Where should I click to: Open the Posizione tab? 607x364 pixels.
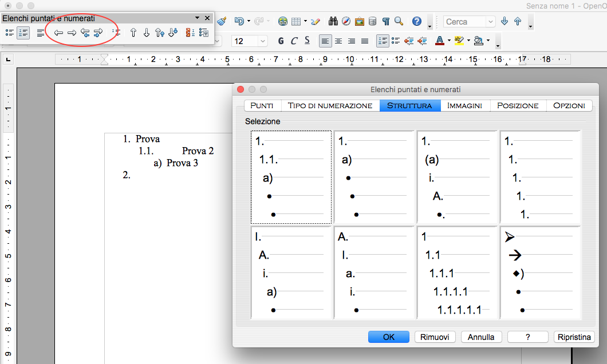518,106
